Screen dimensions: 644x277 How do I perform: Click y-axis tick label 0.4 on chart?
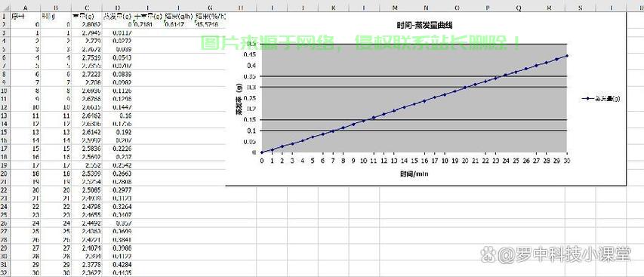251,65
